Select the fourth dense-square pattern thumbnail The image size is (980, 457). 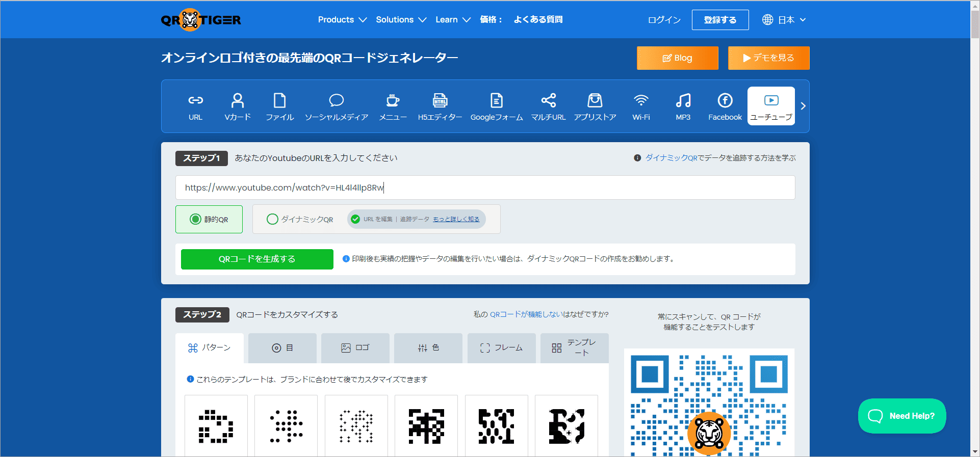tap(426, 426)
